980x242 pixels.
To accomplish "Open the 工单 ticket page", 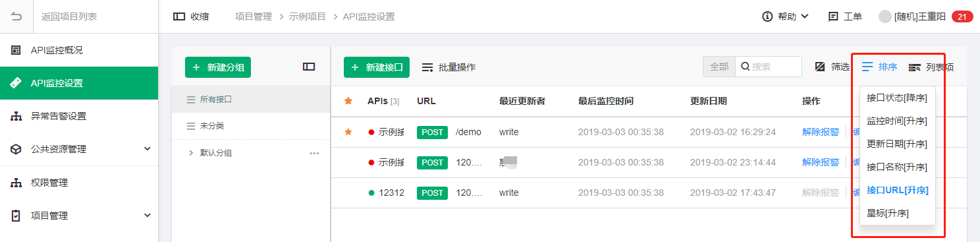I will [845, 16].
